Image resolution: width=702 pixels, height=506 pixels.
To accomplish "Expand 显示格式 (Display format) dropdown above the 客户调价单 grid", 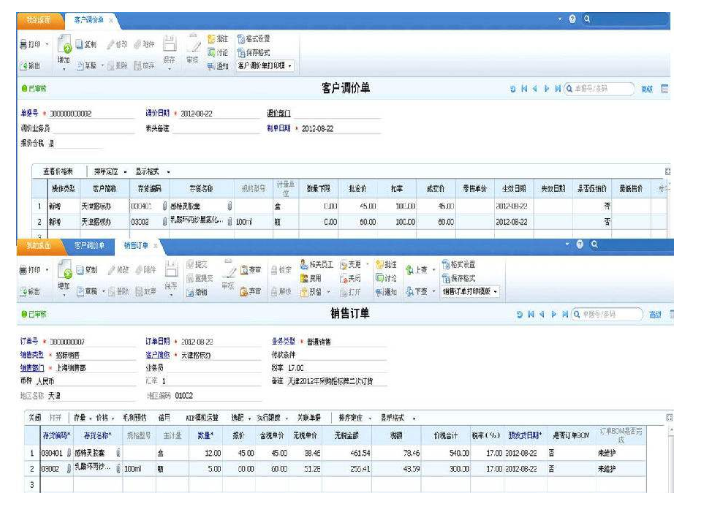I will [168, 172].
